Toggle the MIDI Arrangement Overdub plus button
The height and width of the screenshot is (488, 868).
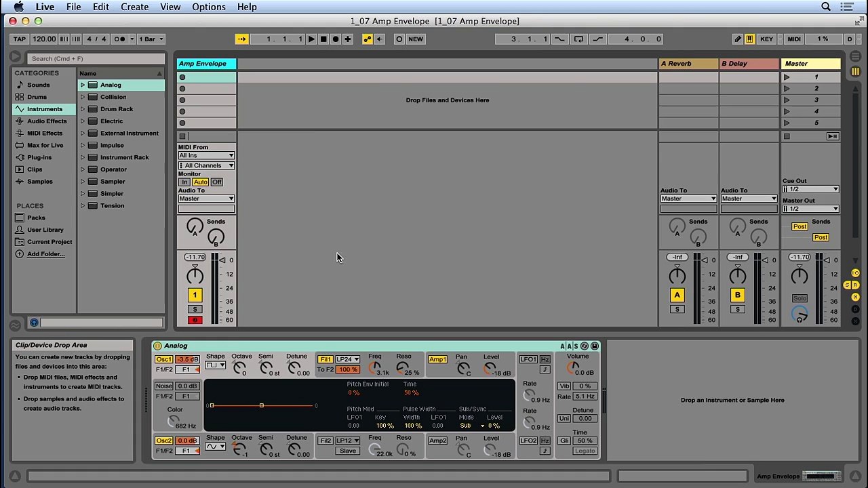[348, 39]
